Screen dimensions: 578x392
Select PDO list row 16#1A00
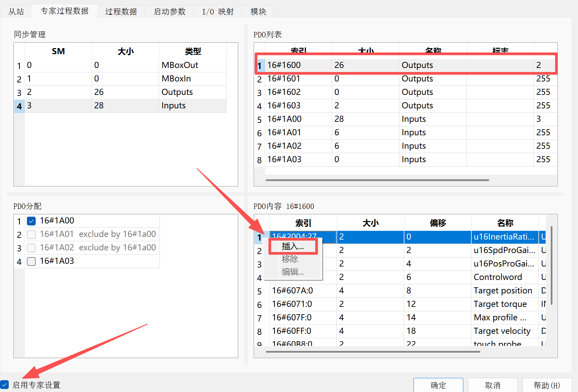411,119
